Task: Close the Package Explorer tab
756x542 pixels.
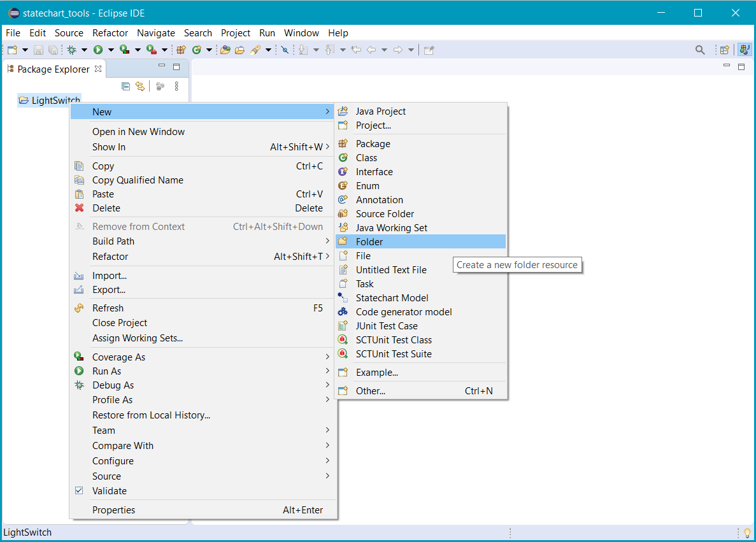Action: coord(98,69)
